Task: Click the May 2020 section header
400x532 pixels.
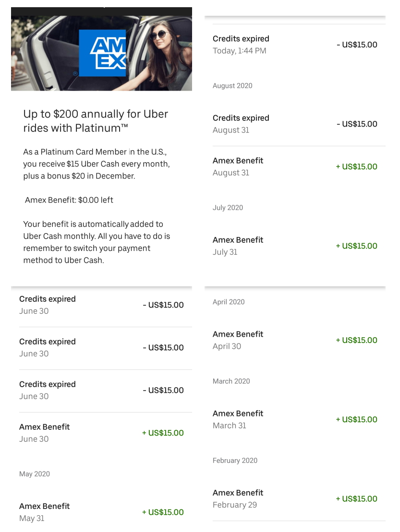Action: 35,474
